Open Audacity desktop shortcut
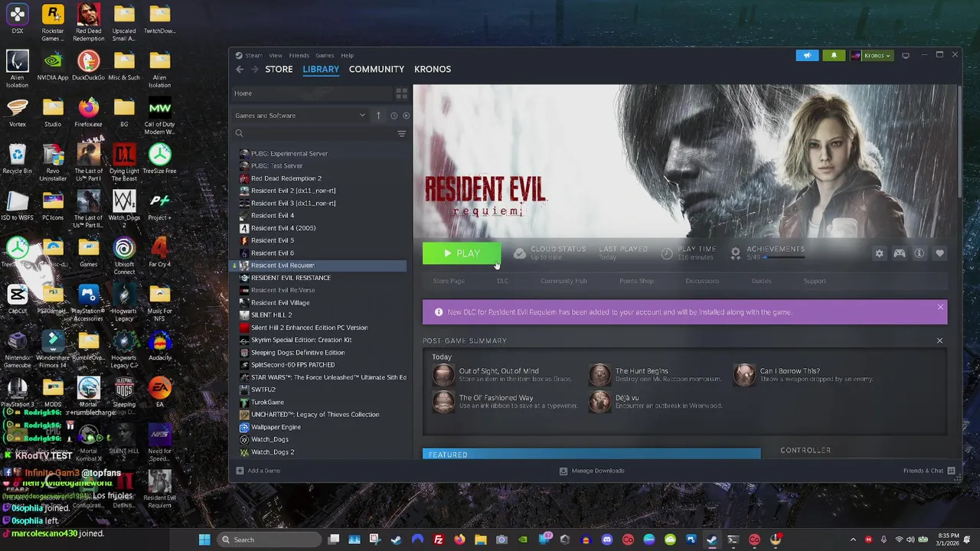 pyautogui.click(x=159, y=345)
